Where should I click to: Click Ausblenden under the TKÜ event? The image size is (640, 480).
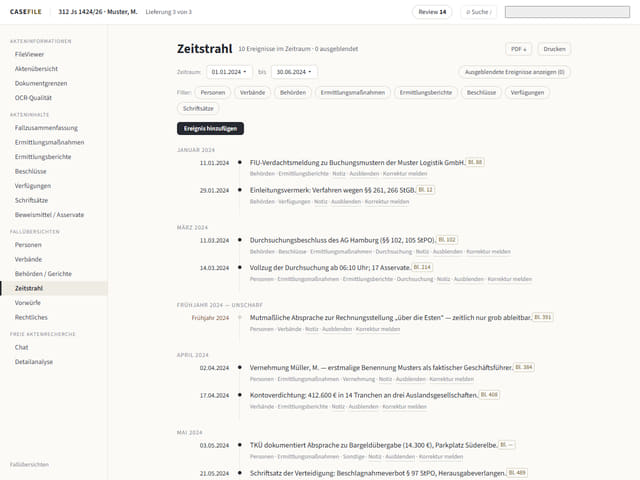[x=400, y=456]
